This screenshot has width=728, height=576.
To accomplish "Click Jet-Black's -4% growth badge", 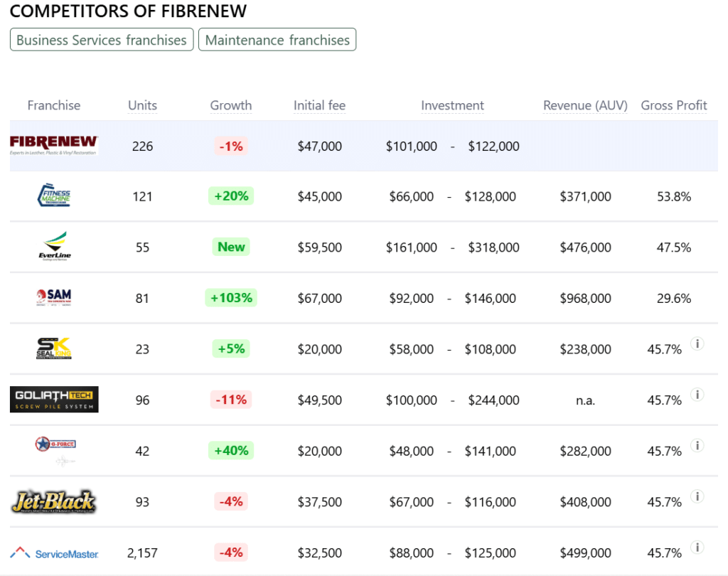I will tap(231, 501).
